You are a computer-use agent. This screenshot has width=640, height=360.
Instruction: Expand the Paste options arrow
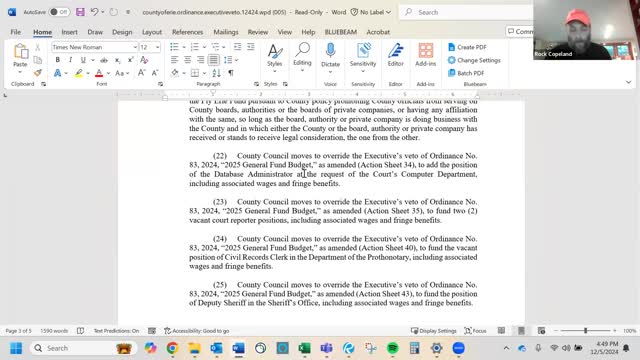pos(20,72)
